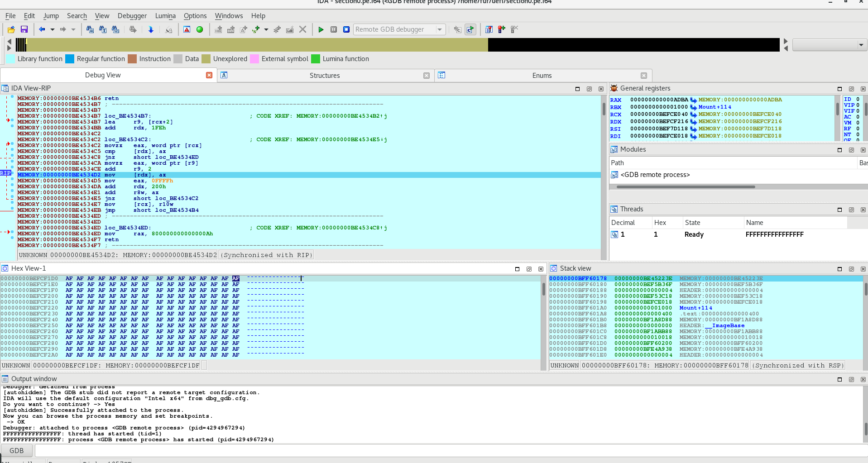Click the gray X delete toolbar icon
This screenshot has height=463, width=868.
point(303,29)
